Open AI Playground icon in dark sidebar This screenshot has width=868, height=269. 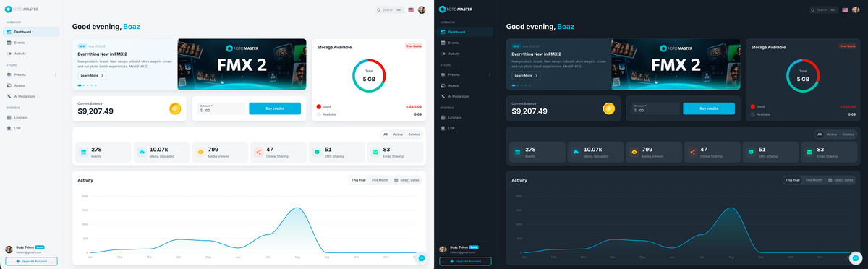coord(443,96)
